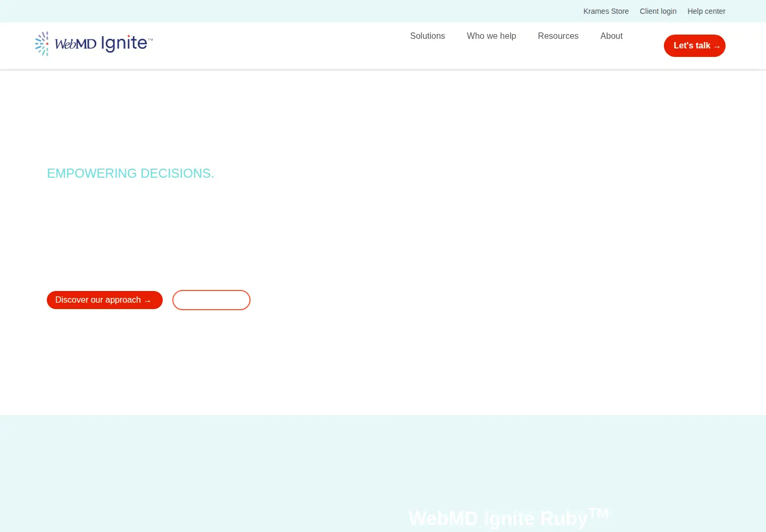
Task: Open the Resources menu
Action: pyautogui.click(x=558, y=36)
